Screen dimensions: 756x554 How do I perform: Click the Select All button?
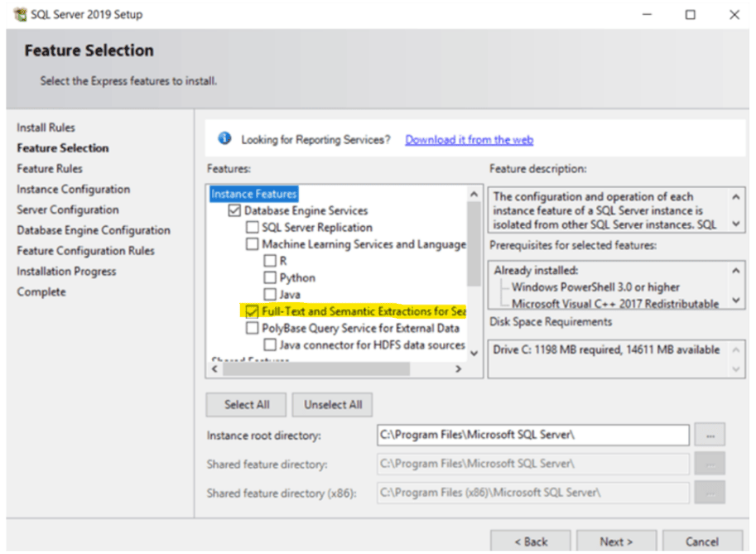point(247,405)
